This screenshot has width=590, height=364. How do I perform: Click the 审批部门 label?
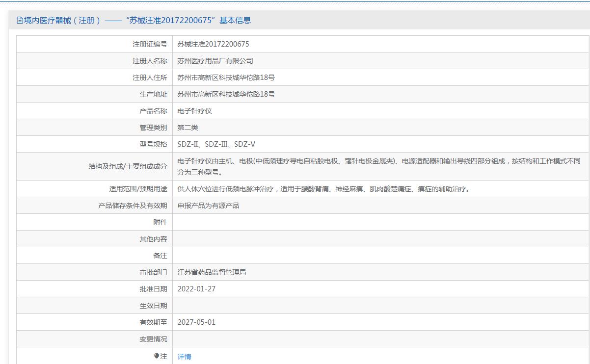153,272
